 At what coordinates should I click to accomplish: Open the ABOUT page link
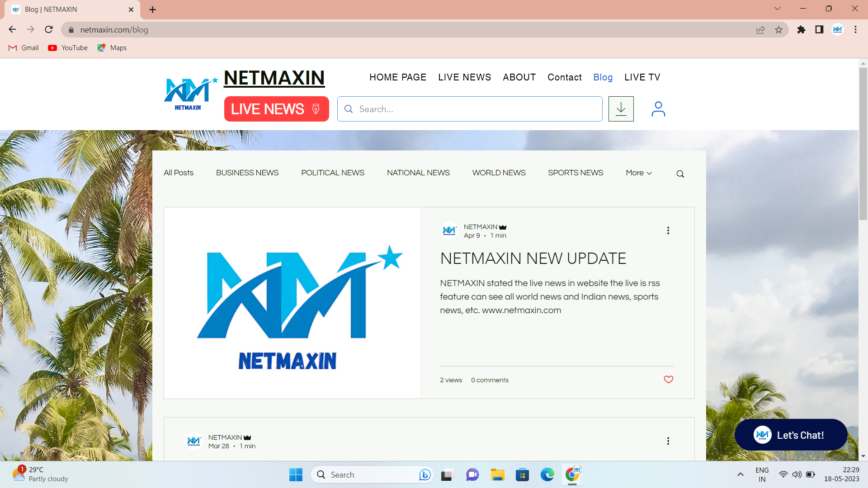tap(519, 77)
